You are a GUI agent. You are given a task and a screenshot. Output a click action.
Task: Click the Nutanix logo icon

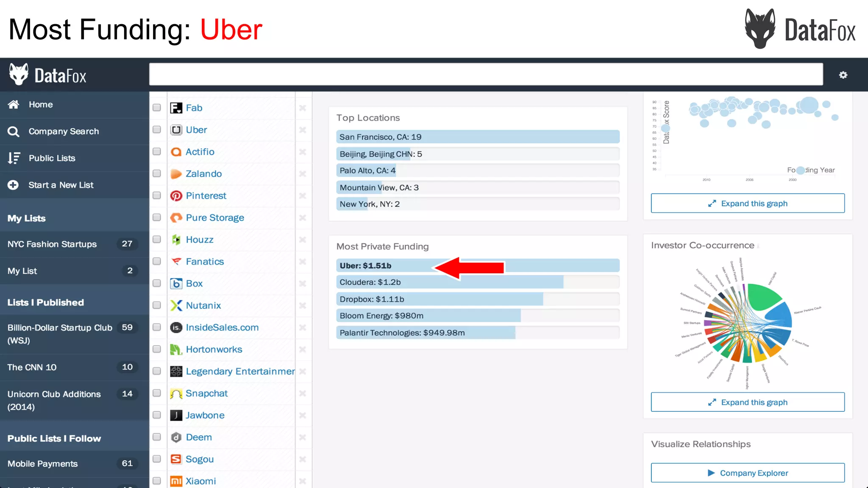coord(176,305)
